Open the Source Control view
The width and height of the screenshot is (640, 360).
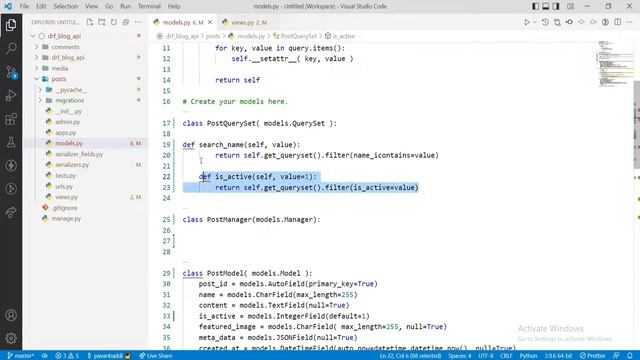click(x=11, y=72)
